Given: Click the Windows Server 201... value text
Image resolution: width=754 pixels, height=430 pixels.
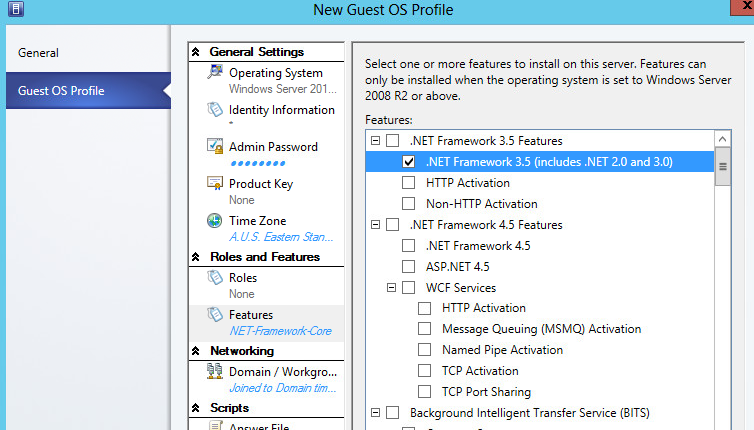Looking at the screenshot, I should click(283, 89).
